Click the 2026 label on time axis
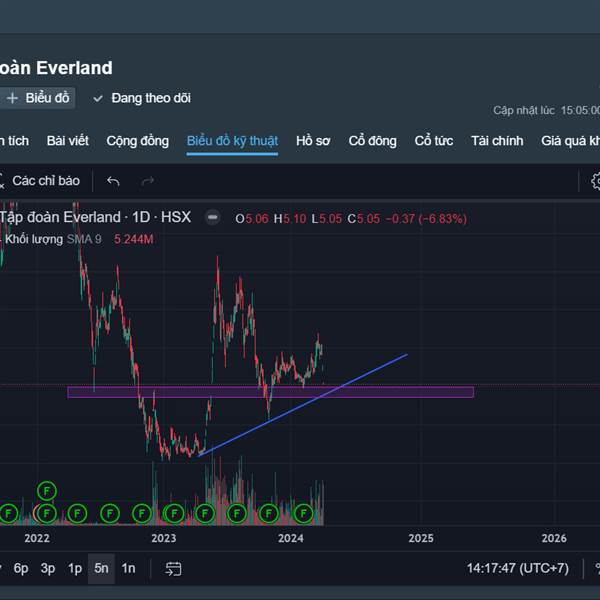This screenshot has height=600, width=600. 554,538
